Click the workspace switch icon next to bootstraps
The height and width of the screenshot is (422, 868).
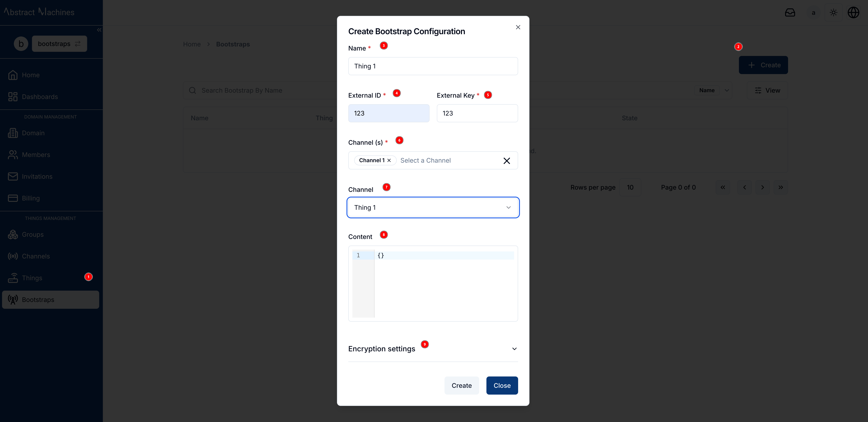pyautogui.click(x=77, y=43)
